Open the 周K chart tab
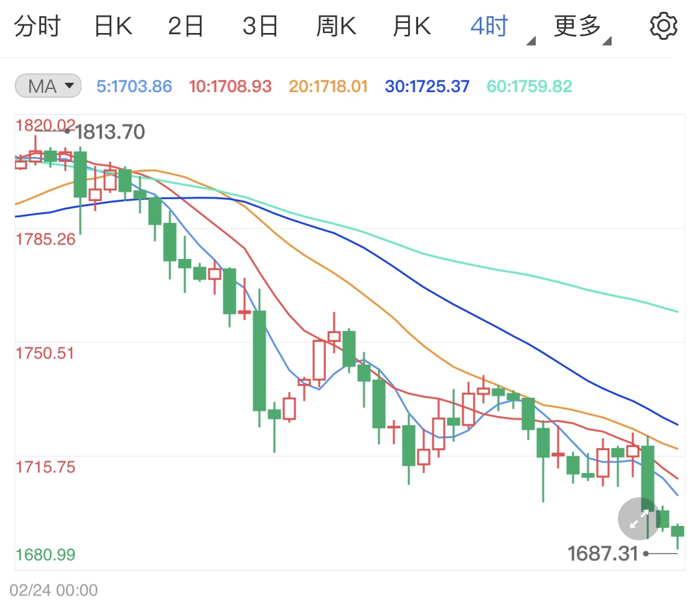This screenshot has height=605, width=700. point(336,26)
